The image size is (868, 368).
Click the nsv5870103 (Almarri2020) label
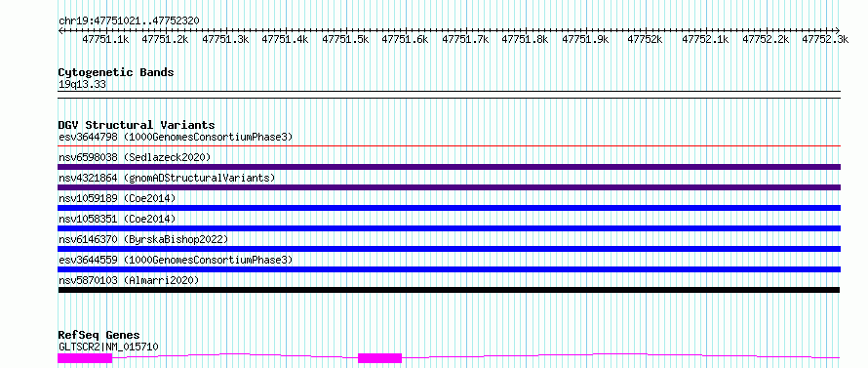(x=129, y=280)
